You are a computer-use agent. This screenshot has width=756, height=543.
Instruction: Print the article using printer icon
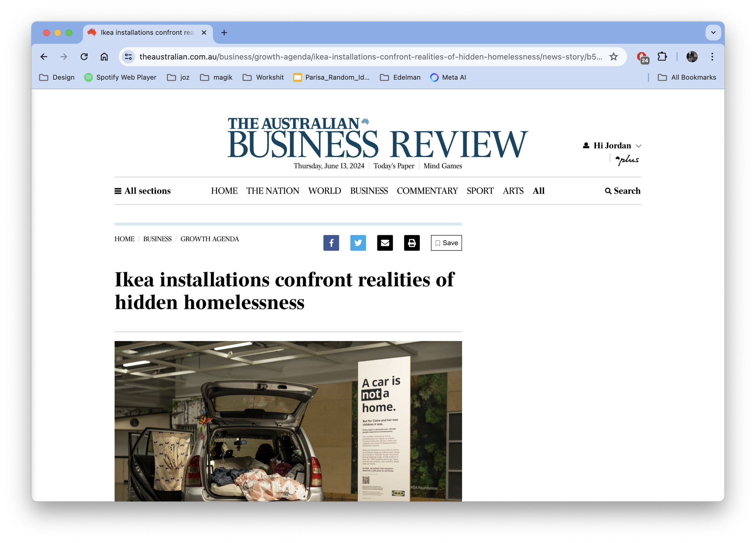pos(412,243)
